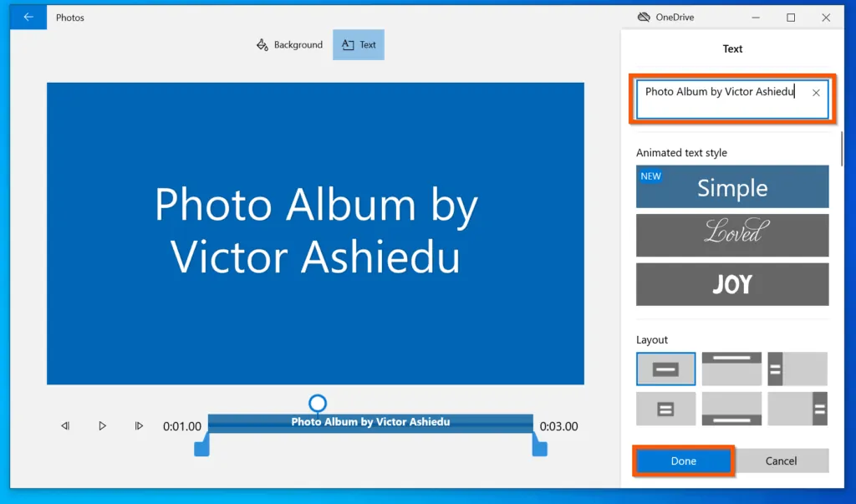This screenshot has height=504, width=856.
Task: Switch to the Photos app via title bar label
Action: [70, 17]
